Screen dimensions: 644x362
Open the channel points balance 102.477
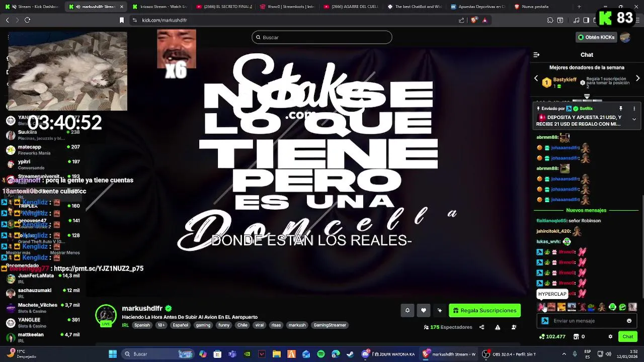(552, 337)
